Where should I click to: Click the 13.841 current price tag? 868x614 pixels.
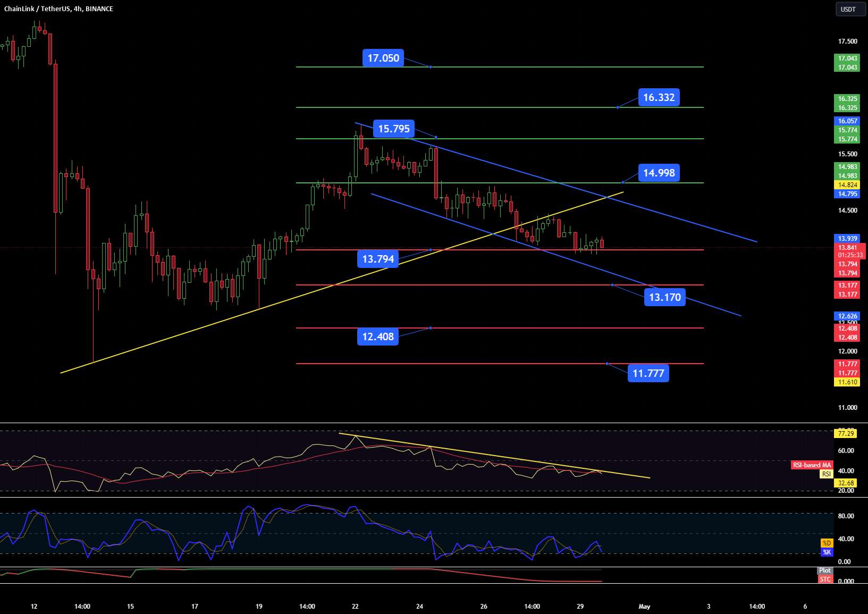tap(847, 248)
